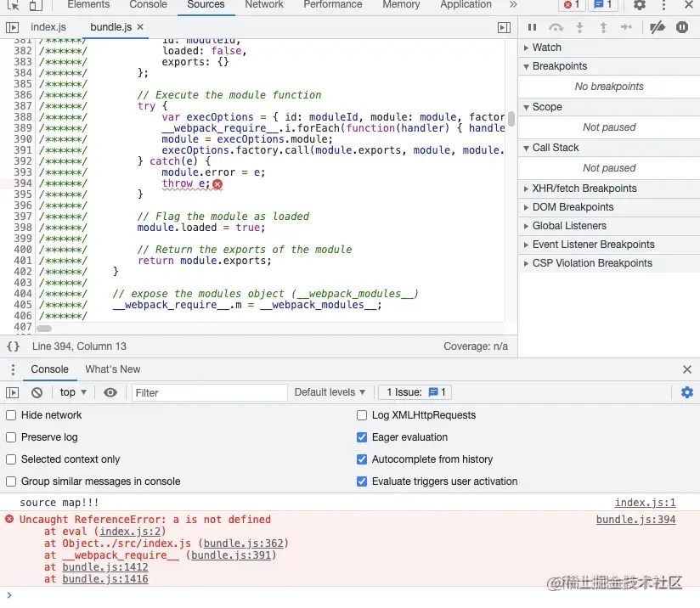Uncheck Eager evaluation
The width and height of the screenshot is (700, 608).
click(x=362, y=437)
